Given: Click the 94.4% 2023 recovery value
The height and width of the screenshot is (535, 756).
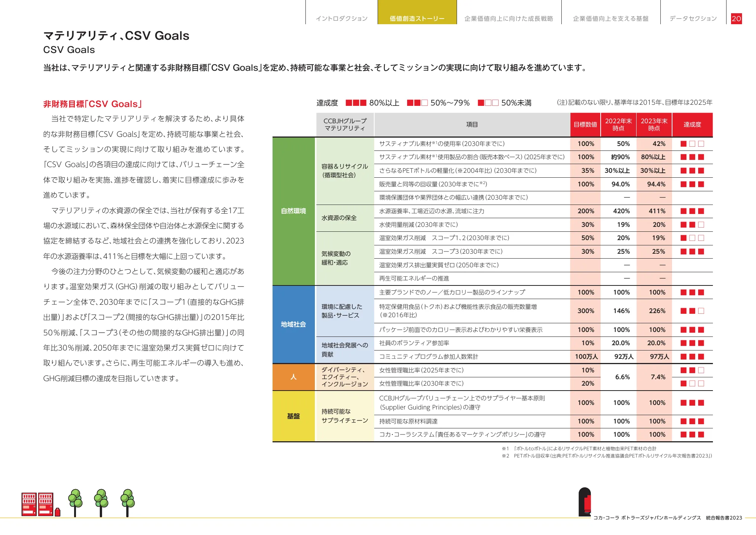Looking at the screenshot, I should click(656, 184).
